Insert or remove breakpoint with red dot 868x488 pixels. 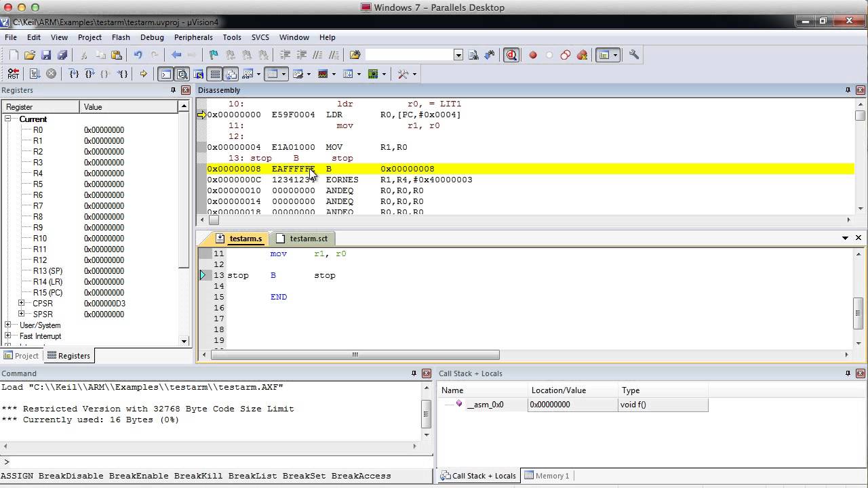pyautogui.click(x=533, y=55)
